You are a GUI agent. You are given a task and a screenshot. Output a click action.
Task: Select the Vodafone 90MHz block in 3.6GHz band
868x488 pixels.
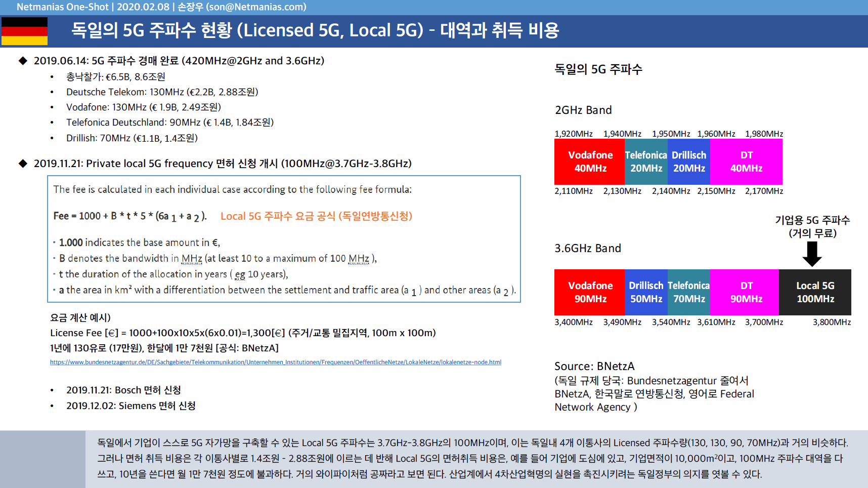[590, 292]
